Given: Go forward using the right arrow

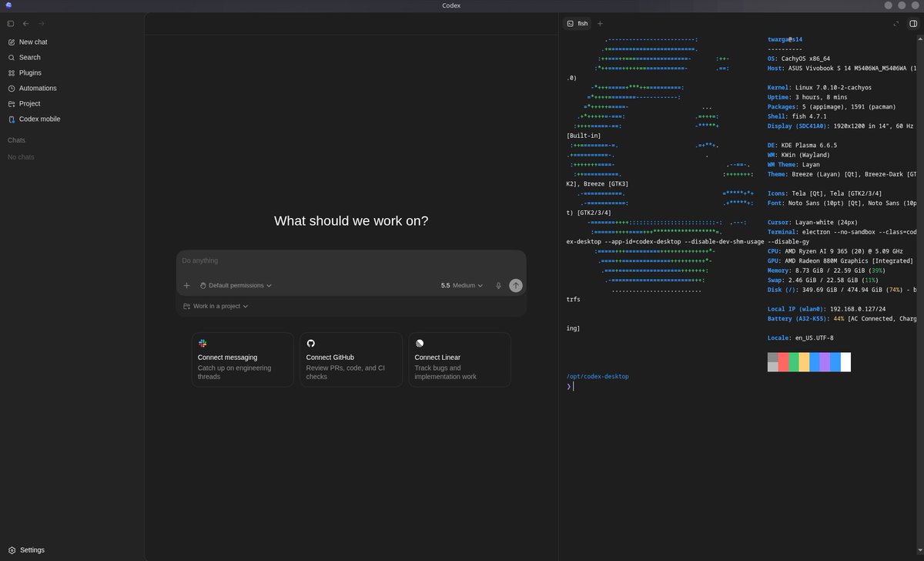Looking at the screenshot, I should [42, 24].
